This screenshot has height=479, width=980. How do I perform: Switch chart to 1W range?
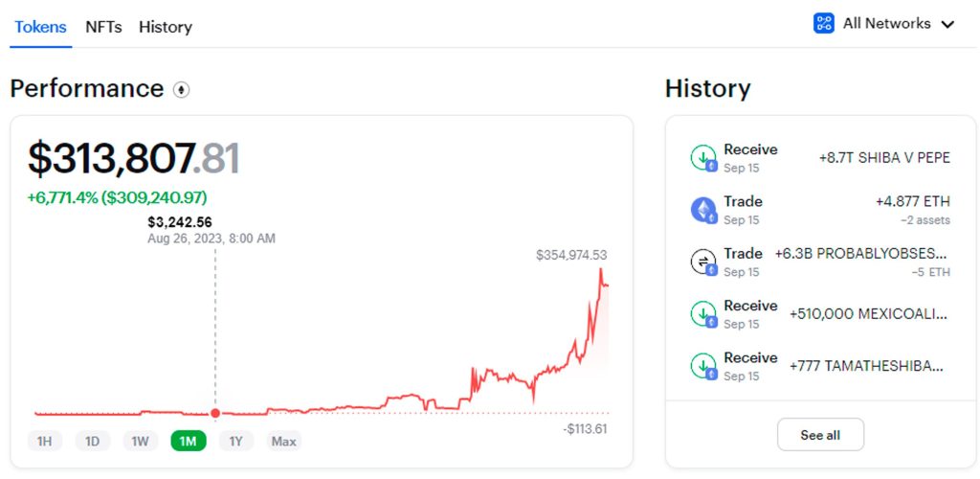click(x=140, y=442)
